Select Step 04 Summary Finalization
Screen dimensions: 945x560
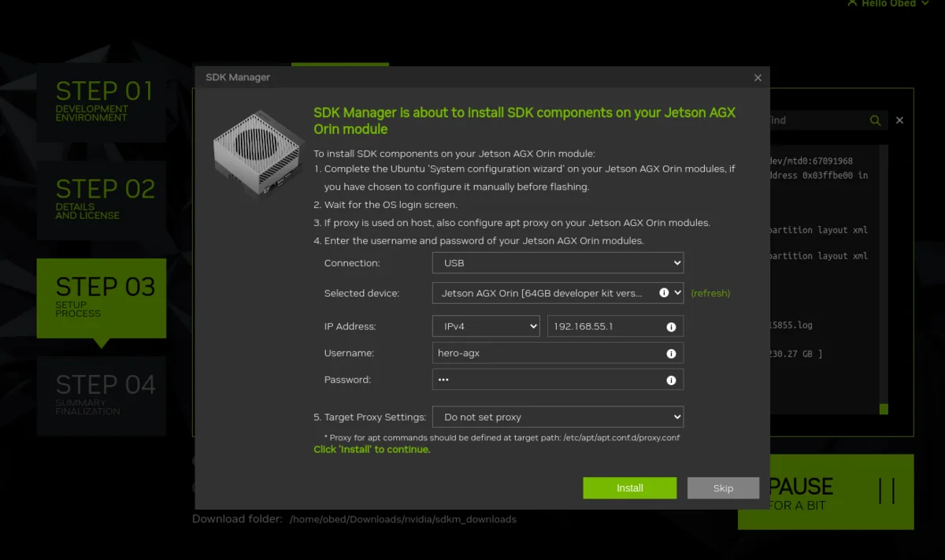point(102,395)
